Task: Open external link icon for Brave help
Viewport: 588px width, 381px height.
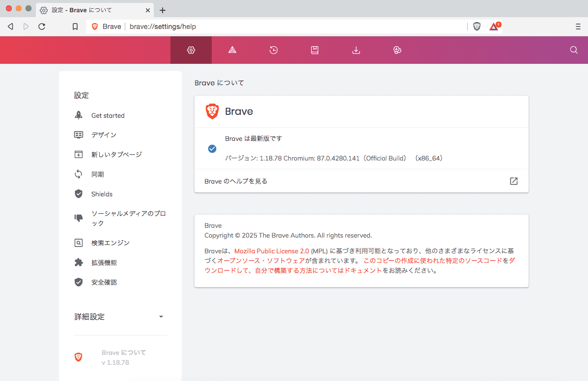Action: tap(514, 181)
